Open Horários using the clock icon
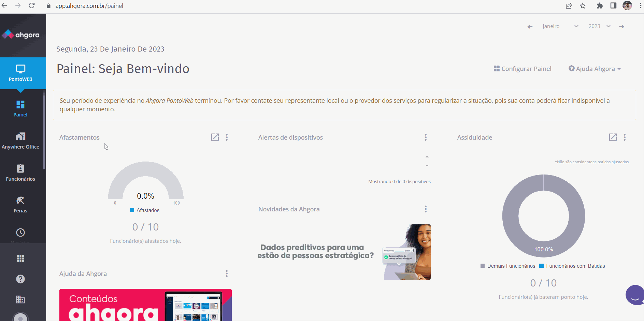The height and width of the screenshot is (321, 644). coord(20,233)
